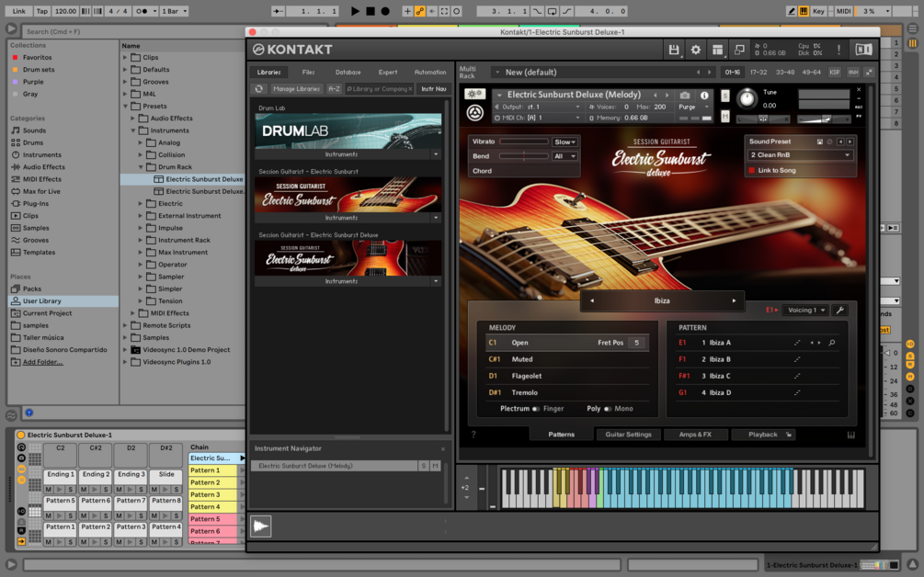Toggle Ableton Link button

pos(19,11)
